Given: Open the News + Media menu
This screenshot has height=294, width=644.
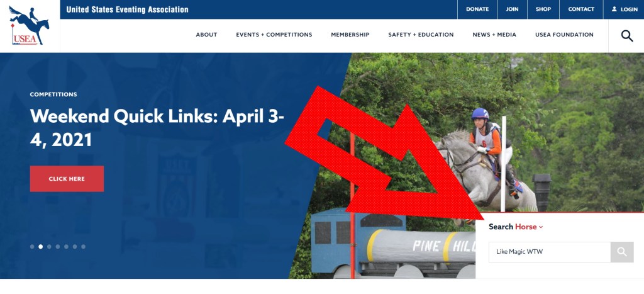Looking at the screenshot, I should point(494,35).
